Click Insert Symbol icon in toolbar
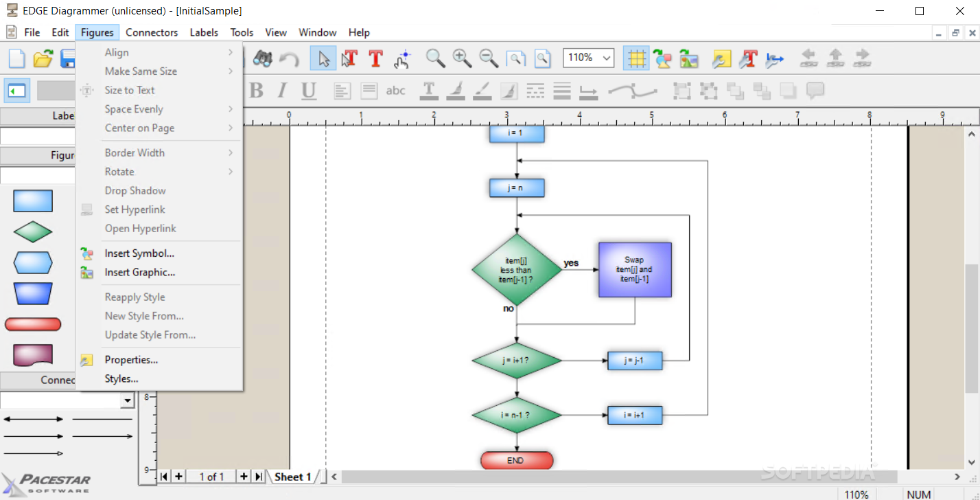The width and height of the screenshot is (980, 500). pos(662,59)
